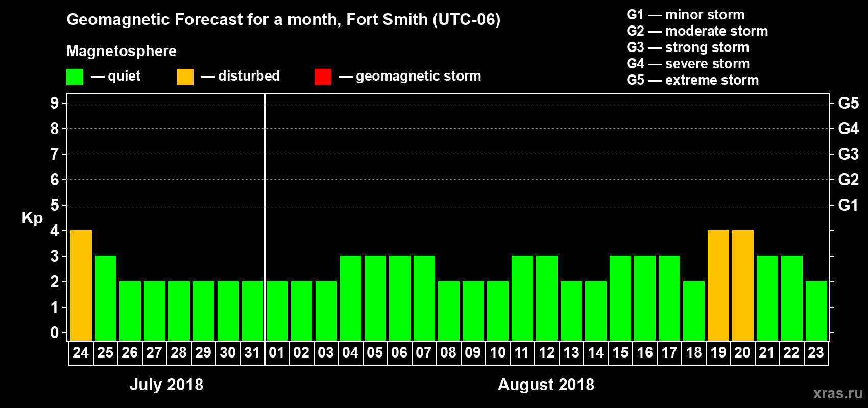The image size is (868, 408).
Task: Click the Kp value 0 axis label
Action: [55, 333]
